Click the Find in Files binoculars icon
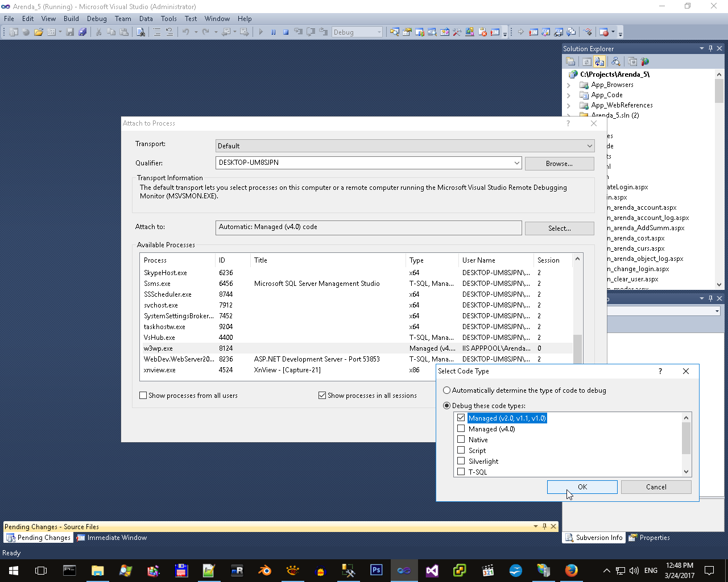Screen dimensions: 728x582 coord(140,32)
